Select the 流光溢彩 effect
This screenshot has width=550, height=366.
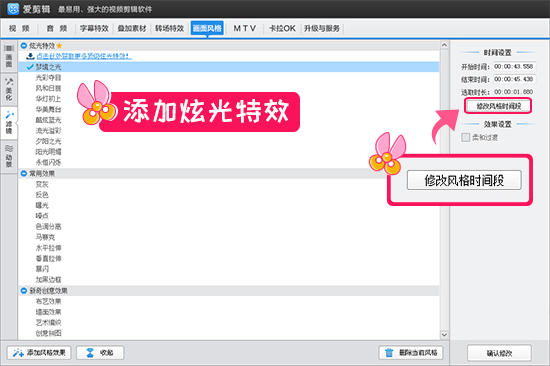(48, 131)
